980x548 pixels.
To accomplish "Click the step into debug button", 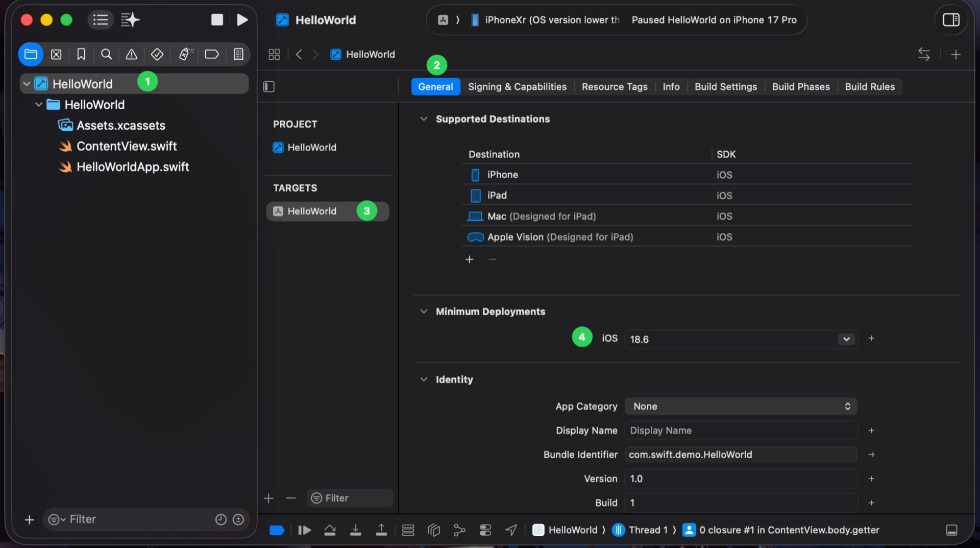I will click(x=356, y=530).
